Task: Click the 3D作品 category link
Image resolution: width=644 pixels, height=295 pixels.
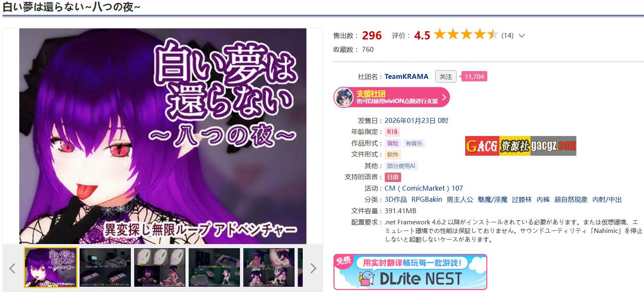Action: pos(395,199)
